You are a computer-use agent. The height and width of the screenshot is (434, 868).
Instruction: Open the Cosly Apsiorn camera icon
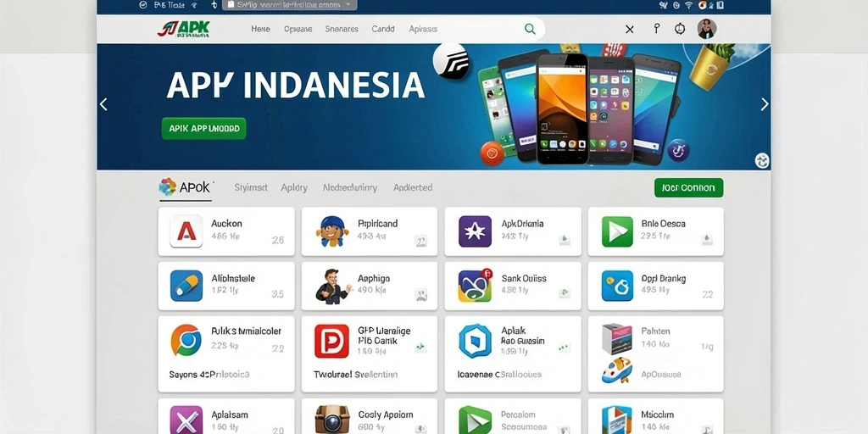(x=332, y=420)
